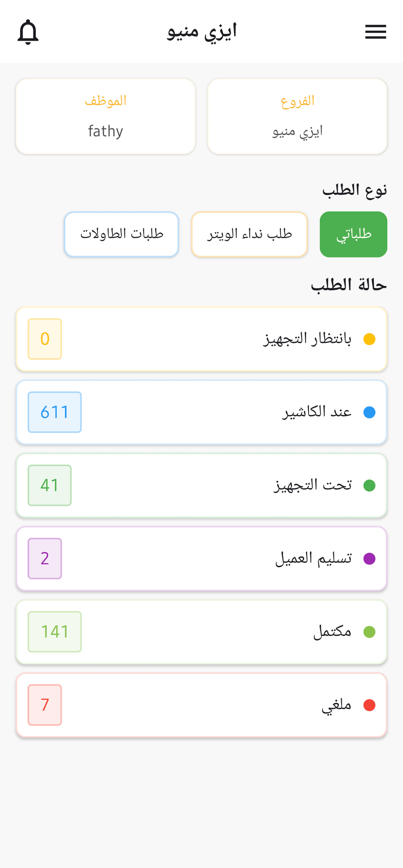This screenshot has height=868, width=403.
Task: Open the الفروع branch selector
Action: [x=297, y=116]
